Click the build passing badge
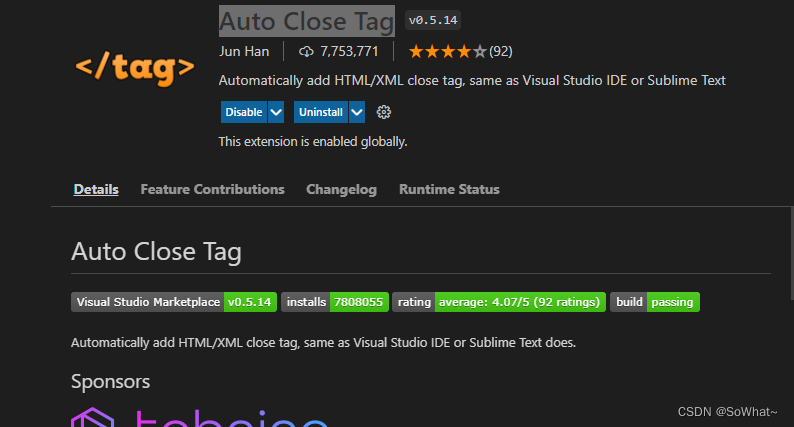Image resolution: width=794 pixels, height=427 pixels. pyautogui.click(x=654, y=302)
